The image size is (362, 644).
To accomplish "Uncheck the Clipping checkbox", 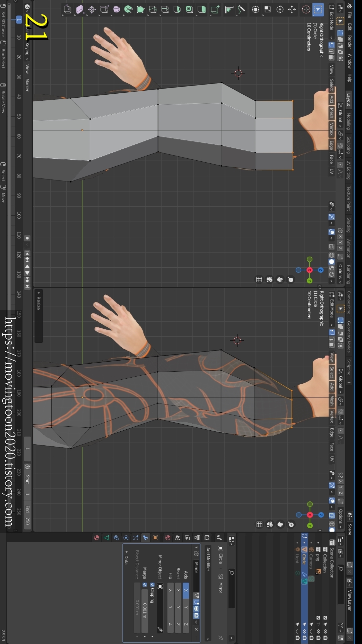I will [152, 585].
